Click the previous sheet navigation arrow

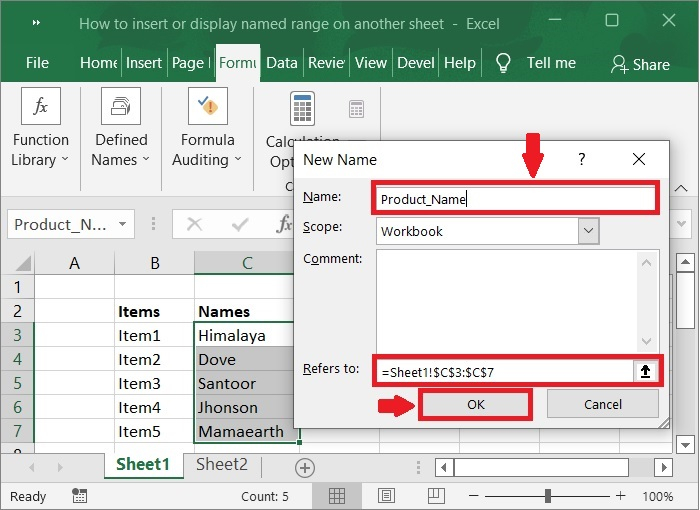coord(32,468)
